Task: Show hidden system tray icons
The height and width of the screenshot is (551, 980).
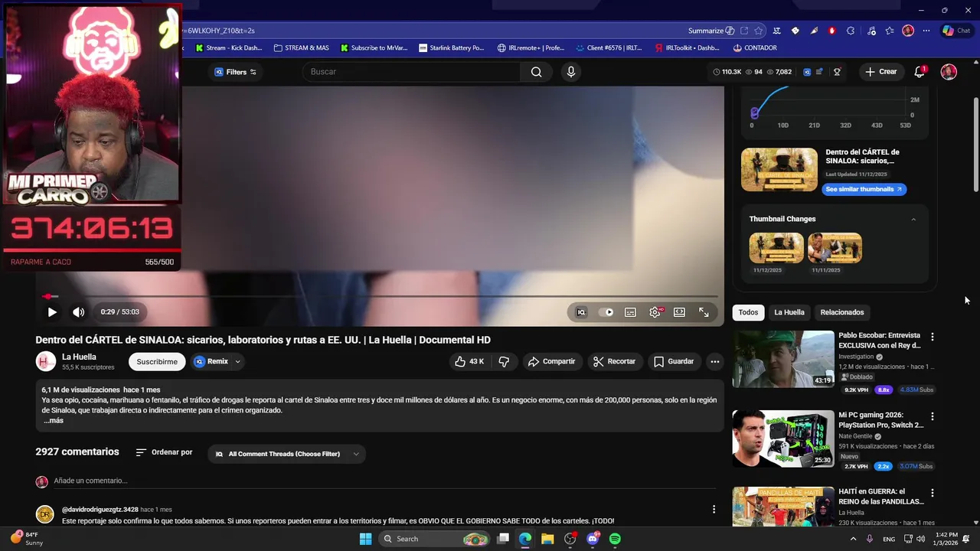Action: tap(853, 539)
